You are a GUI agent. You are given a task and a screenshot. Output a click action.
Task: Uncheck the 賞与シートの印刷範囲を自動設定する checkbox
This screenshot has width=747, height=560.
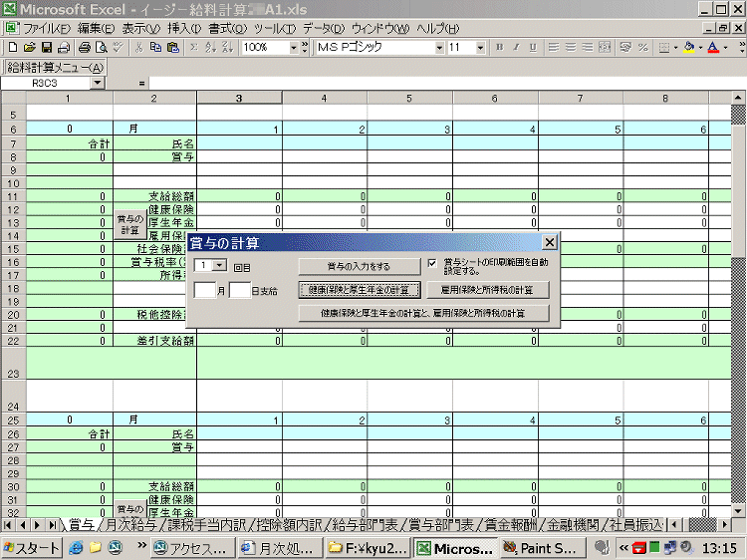(x=432, y=264)
